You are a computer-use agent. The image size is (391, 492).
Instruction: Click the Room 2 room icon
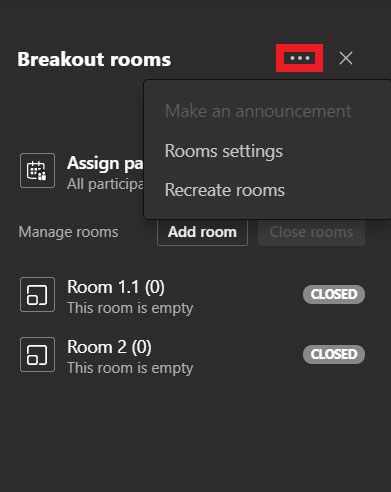tap(37, 354)
